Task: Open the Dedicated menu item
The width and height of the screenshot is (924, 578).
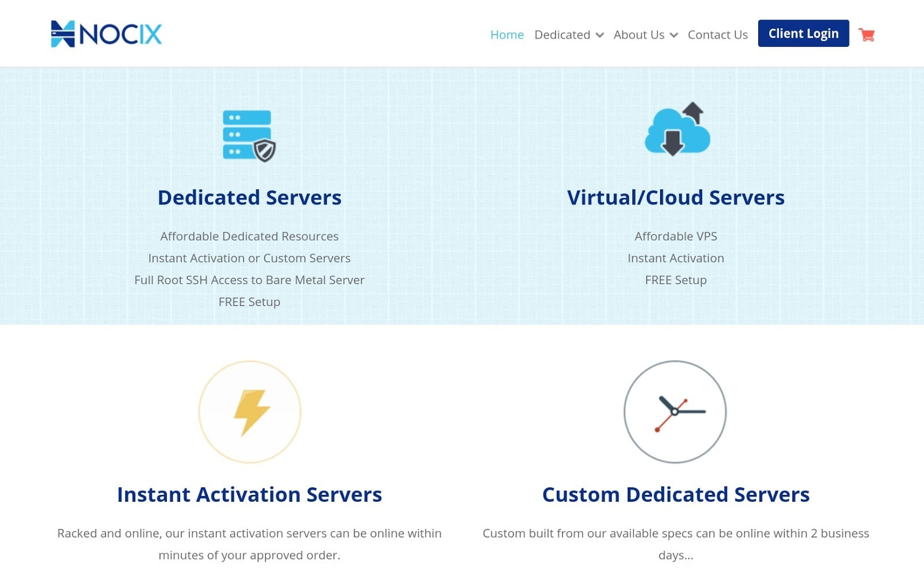Action: [x=562, y=35]
